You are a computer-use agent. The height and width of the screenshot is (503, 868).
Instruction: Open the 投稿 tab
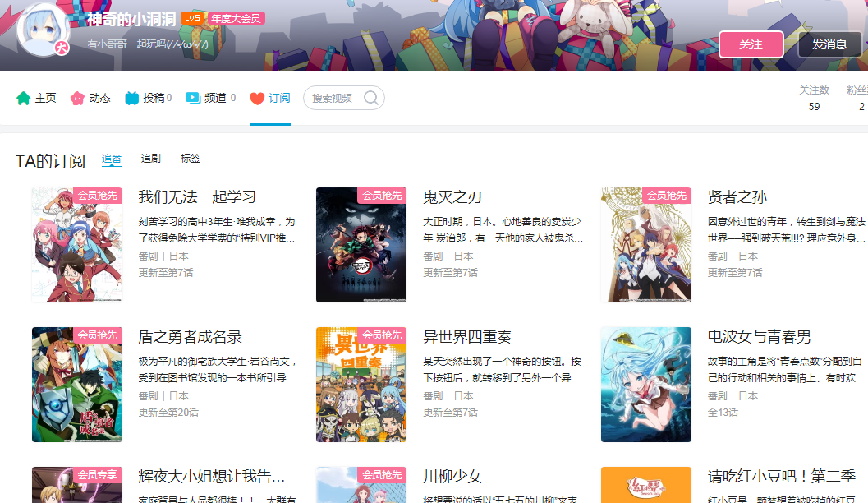(148, 98)
